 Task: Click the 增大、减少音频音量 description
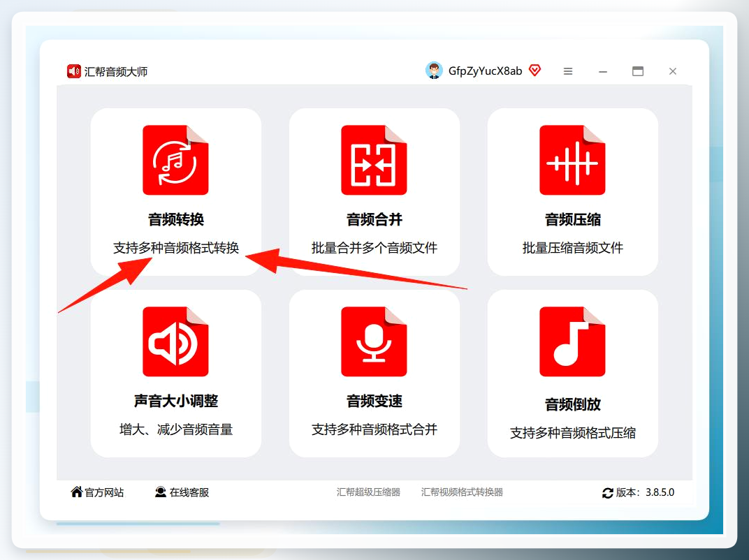176,429
